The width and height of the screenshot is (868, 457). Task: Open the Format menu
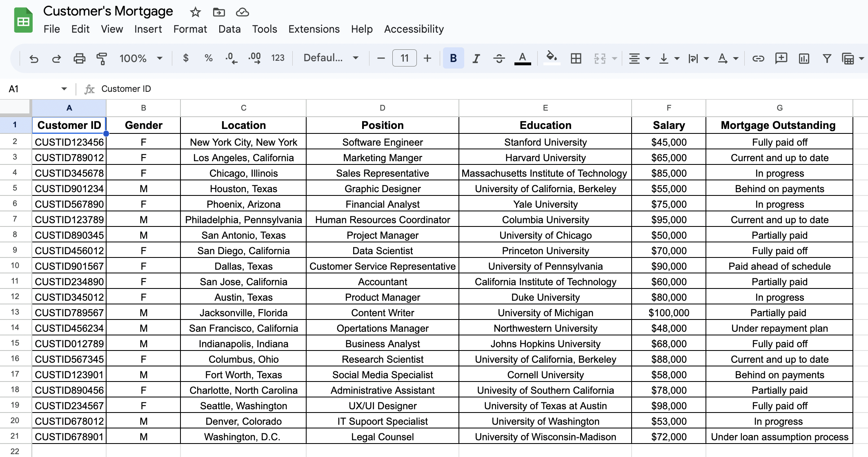[190, 29]
